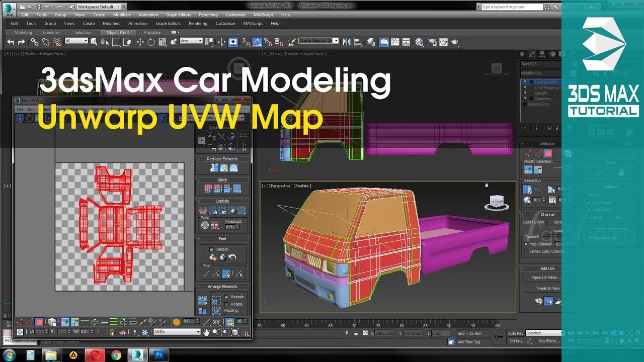Open File menu in Edit UVWs window
This screenshot has height=362, width=644.
(x=20, y=109)
